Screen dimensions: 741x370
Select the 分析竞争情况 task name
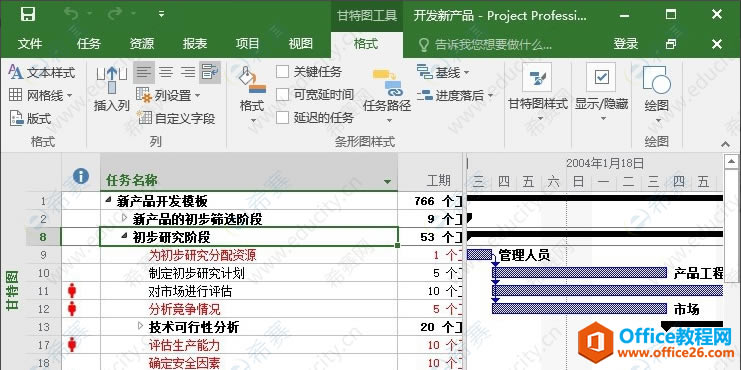pos(184,310)
